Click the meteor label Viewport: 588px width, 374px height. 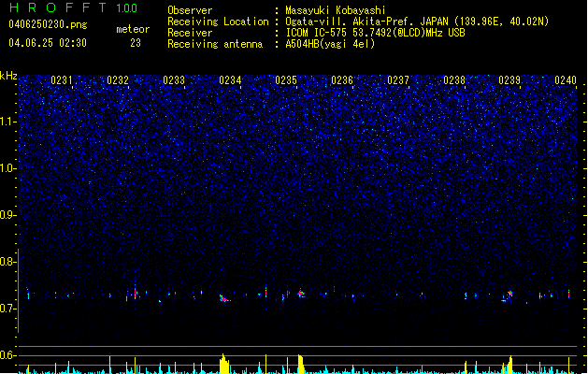tap(133, 29)
